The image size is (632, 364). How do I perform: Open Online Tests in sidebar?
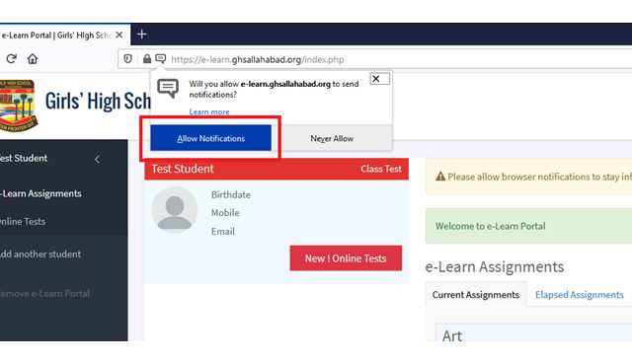[23, 222]
